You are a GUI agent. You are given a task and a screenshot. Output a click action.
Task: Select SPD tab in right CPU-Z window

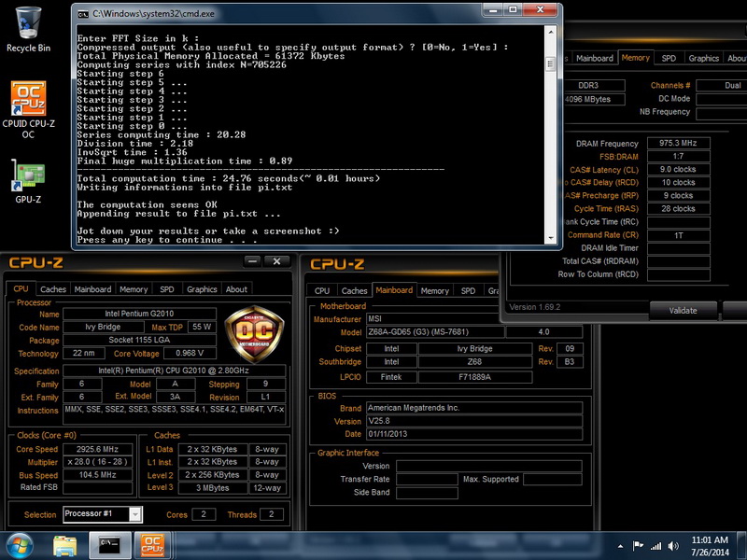point(669,58)
